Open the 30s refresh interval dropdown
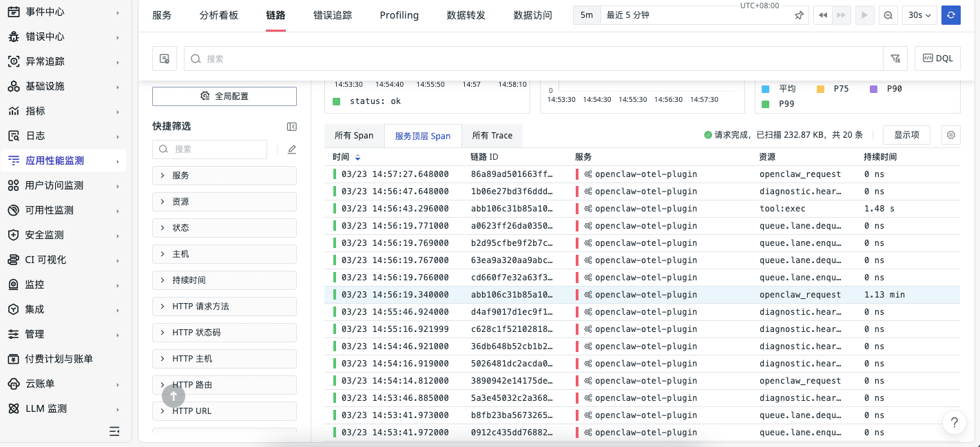Viewport: 980px width, 447px height. [919, 15]
